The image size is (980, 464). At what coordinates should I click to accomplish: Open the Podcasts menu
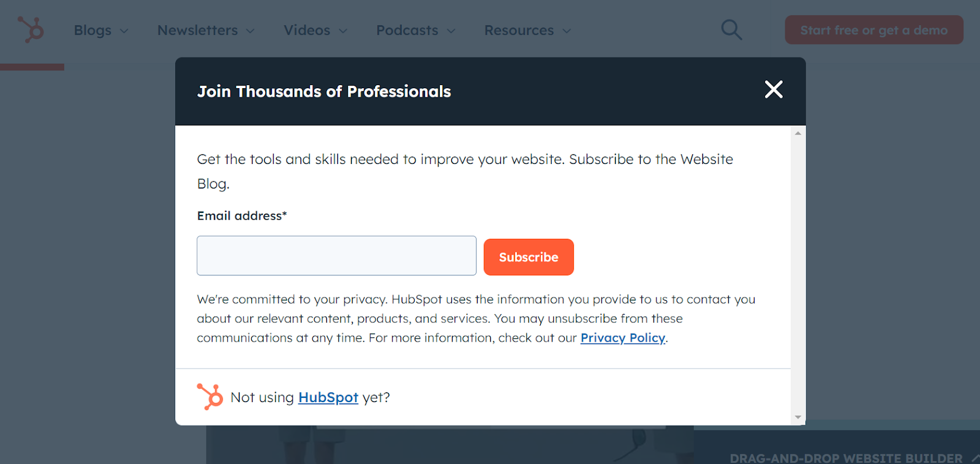tap(415, 30)
